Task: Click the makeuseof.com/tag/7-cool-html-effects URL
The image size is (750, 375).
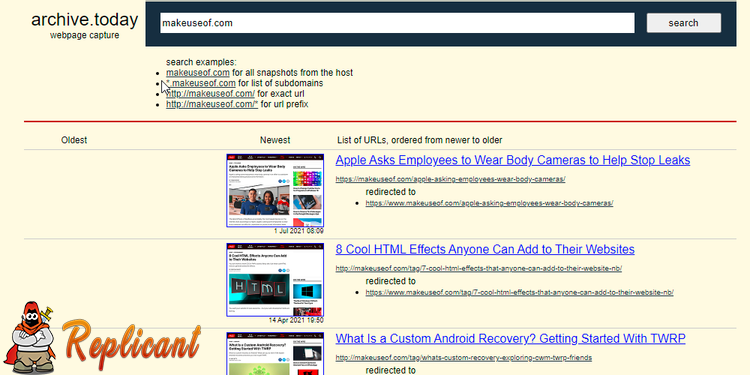Action: (479, 269)
